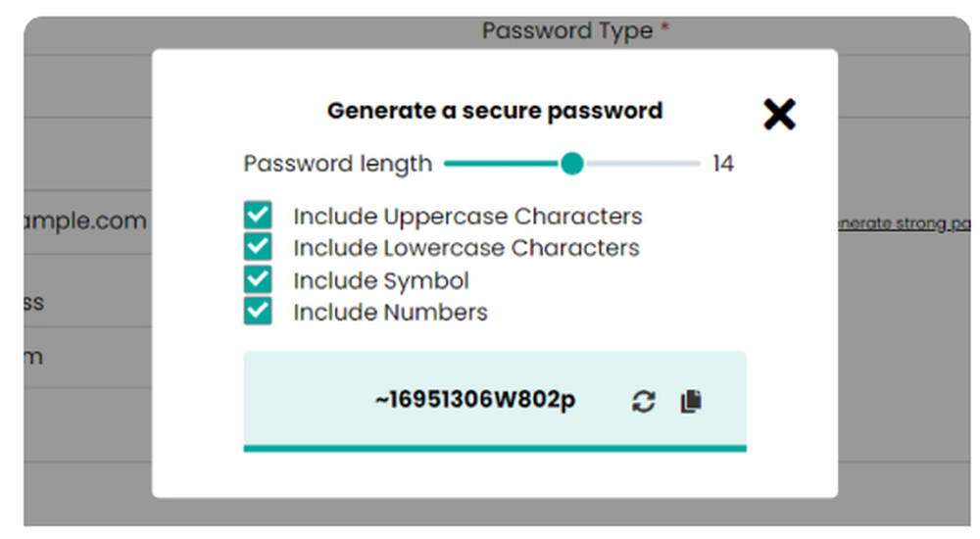Close the password generator dialog
The image size is (980, 539).
tap(779, 115)
